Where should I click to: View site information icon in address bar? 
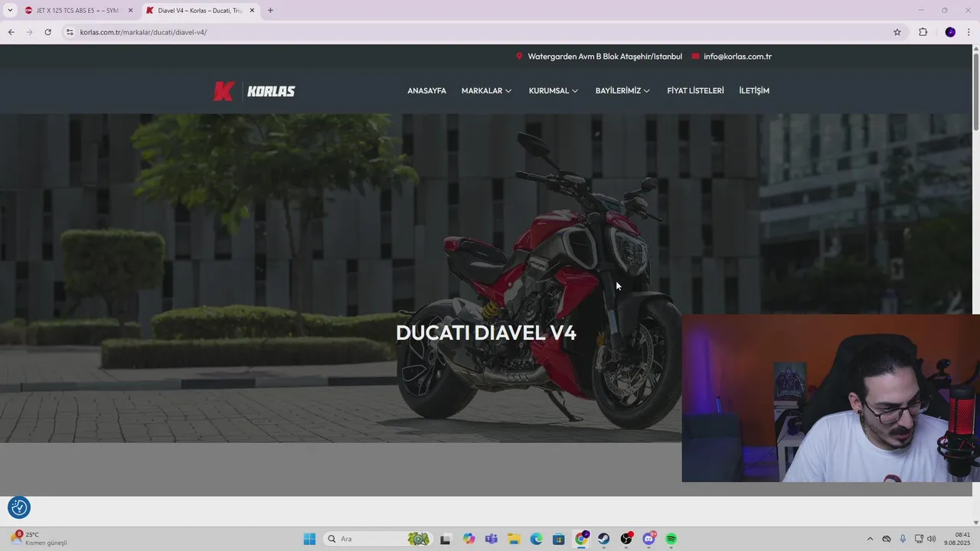tap(70, 32)
